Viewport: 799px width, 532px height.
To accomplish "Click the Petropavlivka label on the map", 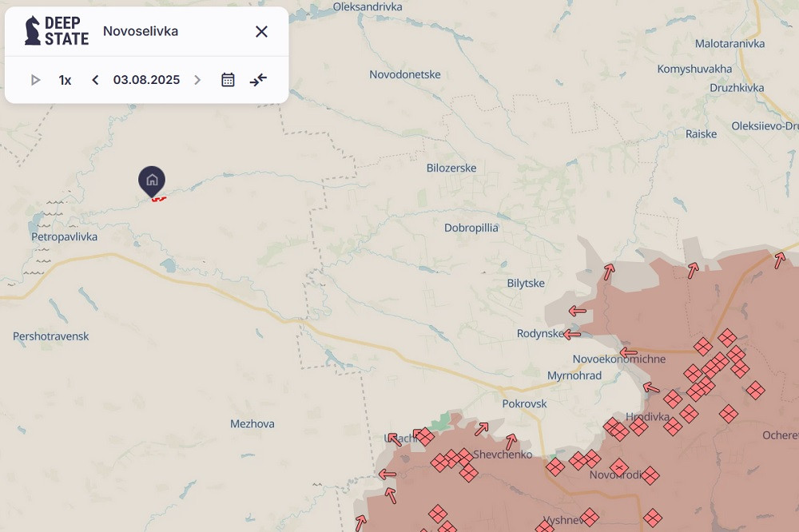I will (x=64, y=236).
